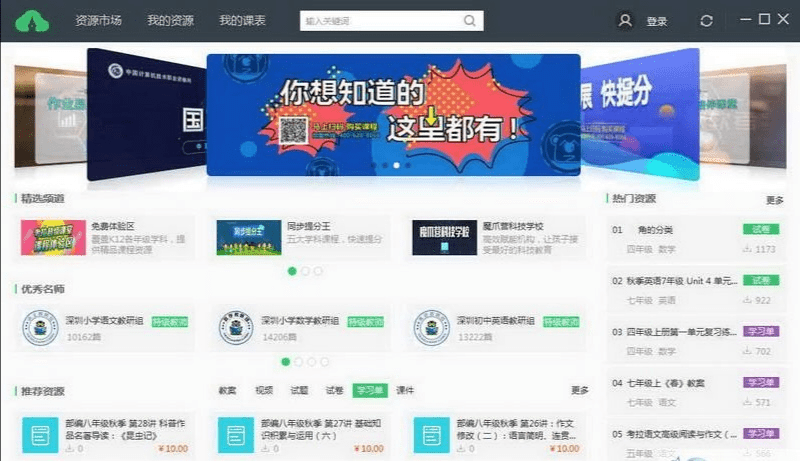Select the fourth banner pagination dot
800x461 pixels.
coord(408,165)
